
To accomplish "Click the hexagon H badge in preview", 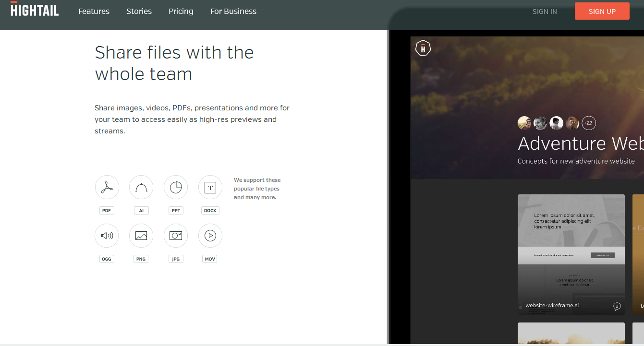I will click(423, 48).
